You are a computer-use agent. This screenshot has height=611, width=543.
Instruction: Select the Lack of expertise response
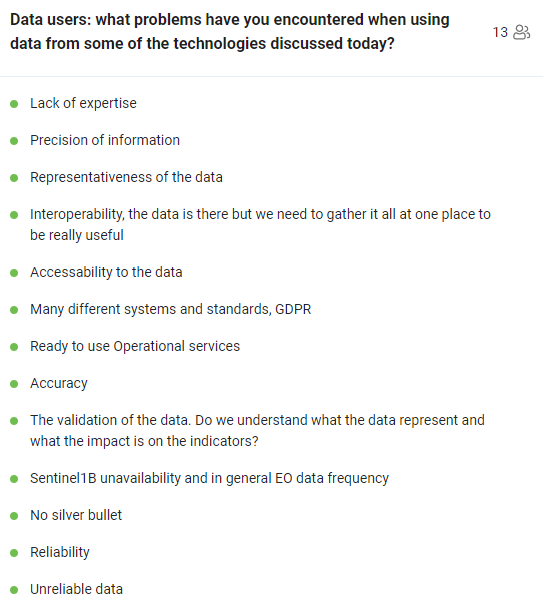(x=83, y=103)
